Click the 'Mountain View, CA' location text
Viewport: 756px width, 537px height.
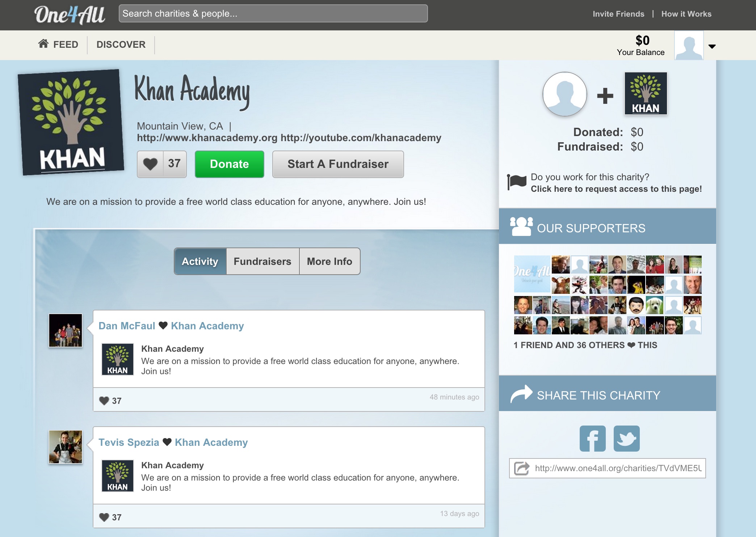coord(180,126)
